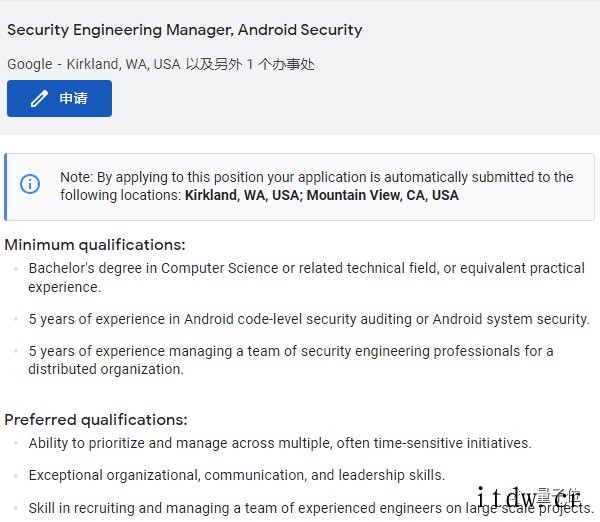The width and height of the screenshot is (600, 522).
Task: Click the itdw.cn watermark logo
Action: click(x=529, y=497)
